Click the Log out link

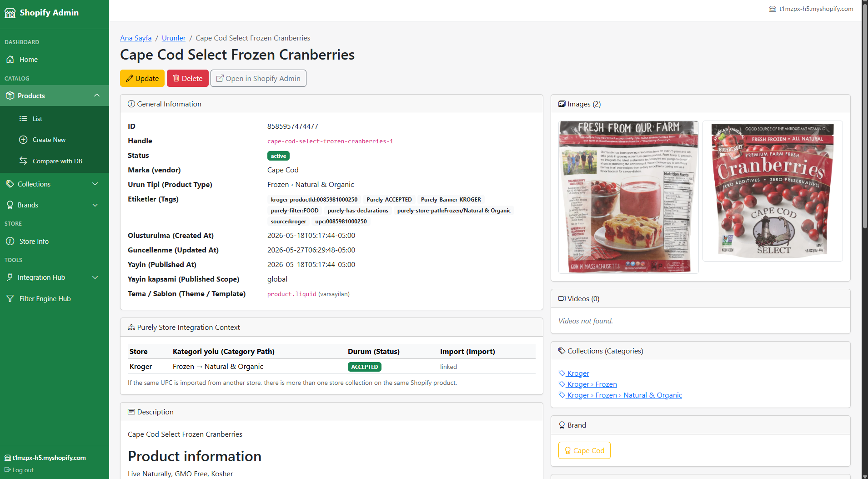point(19,470)
